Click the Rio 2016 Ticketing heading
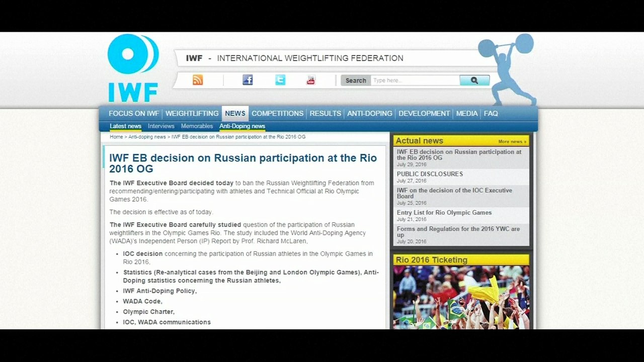 pos(432,260)
